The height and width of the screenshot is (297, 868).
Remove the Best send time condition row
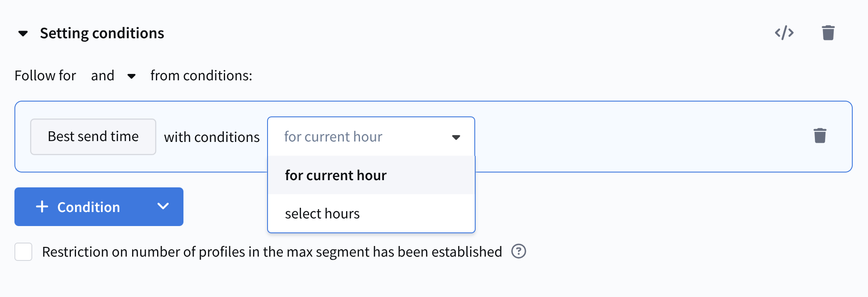[x=820, y=136]
